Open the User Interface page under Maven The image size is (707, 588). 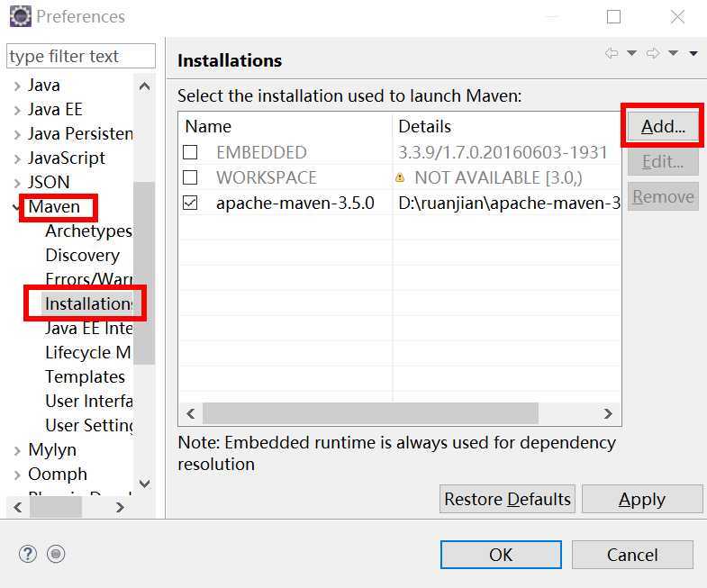(x=89, y=402)
